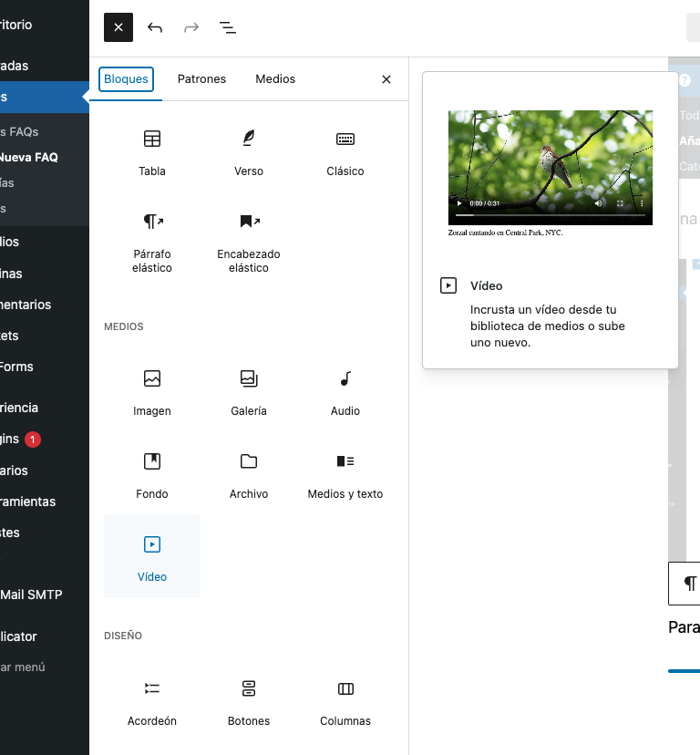Switch to the Patrones tab
This screenshot has width=700, height=755.
201,79
